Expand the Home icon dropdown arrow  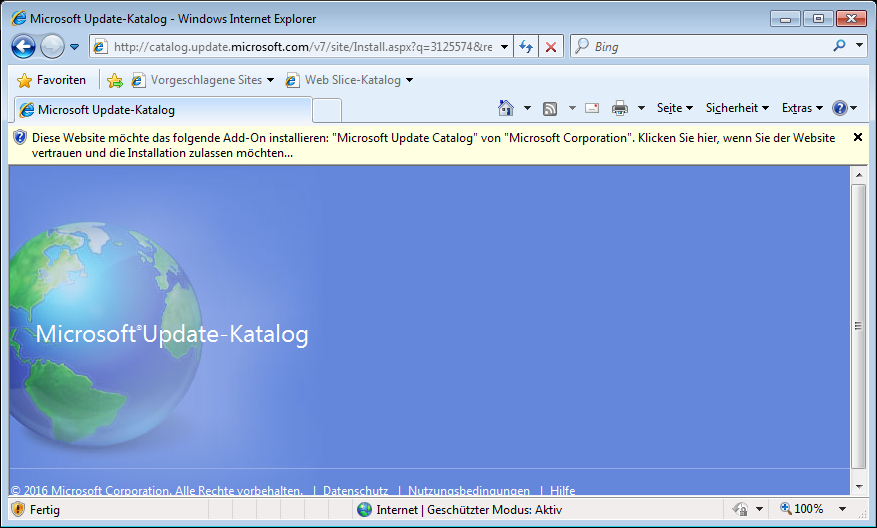(x=527, y=108)
